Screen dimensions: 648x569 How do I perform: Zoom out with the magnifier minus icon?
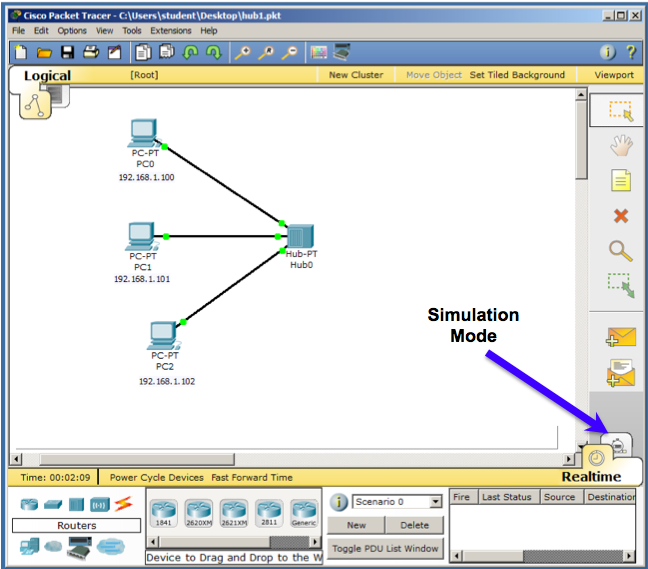click(x=289, y=53)
